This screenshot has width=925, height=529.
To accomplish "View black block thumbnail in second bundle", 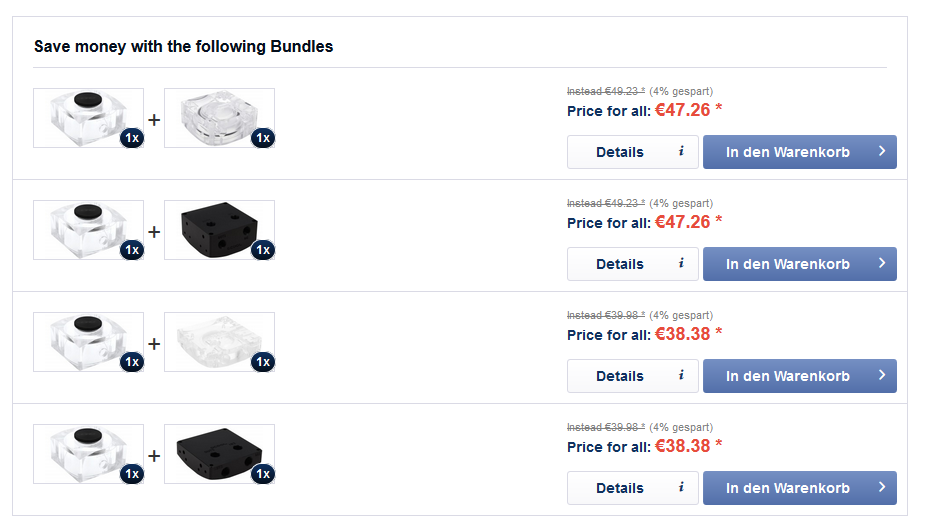I will pyautogui.click(x=219, y=230).
